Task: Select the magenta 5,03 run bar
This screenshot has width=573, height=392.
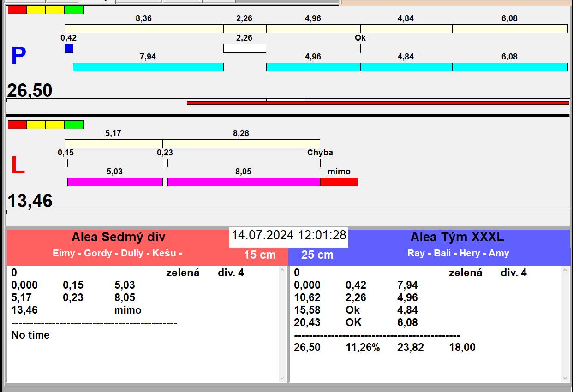Action: pyautogui.click(x=115, y=182)
